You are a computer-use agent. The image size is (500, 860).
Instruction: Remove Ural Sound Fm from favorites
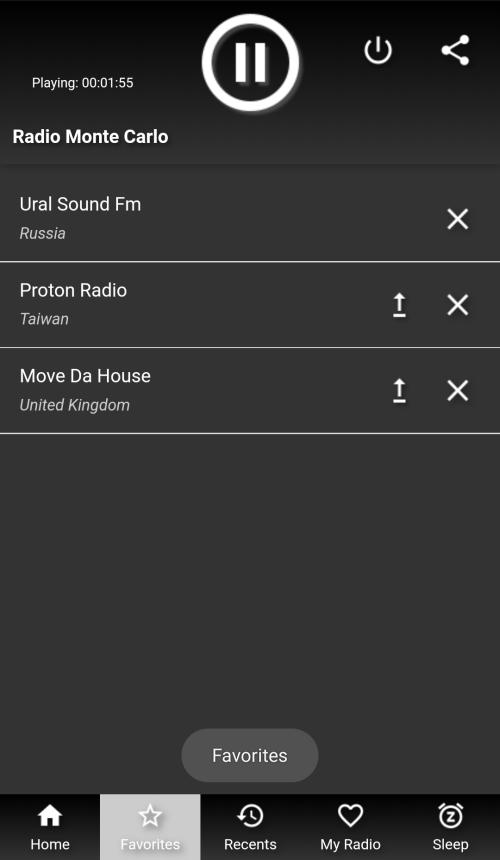457,219
